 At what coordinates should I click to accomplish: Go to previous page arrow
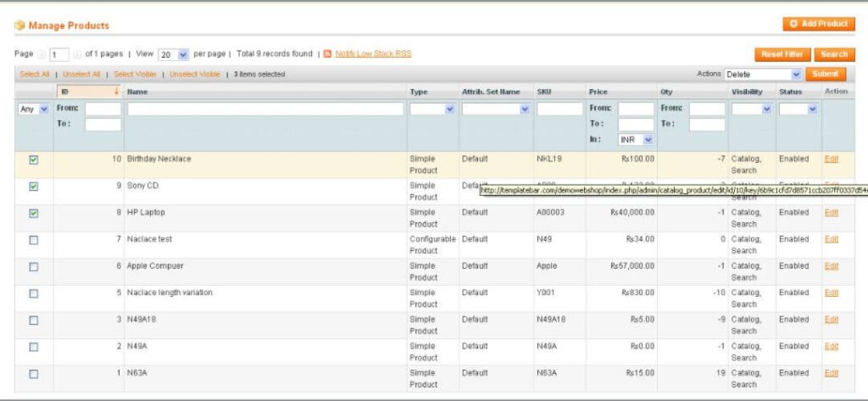pos(42,54)
